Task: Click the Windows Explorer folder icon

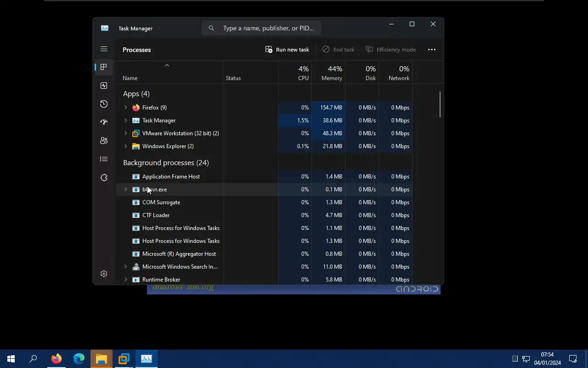Action: coord(136,146)
